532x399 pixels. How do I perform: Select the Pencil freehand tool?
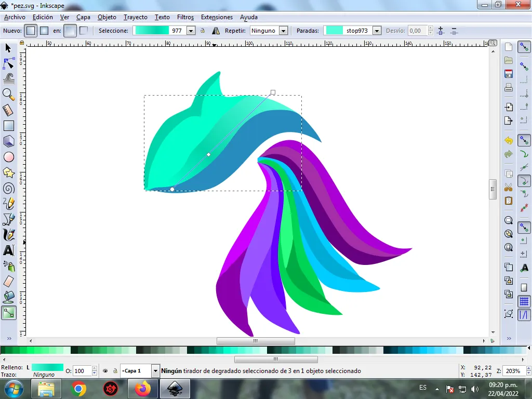(8, 204)
